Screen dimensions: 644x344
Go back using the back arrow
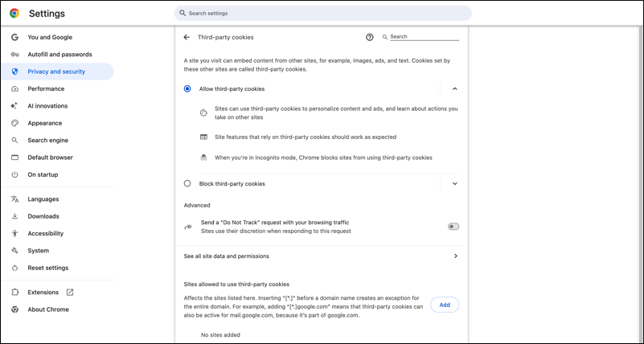[x=187, y=37]
